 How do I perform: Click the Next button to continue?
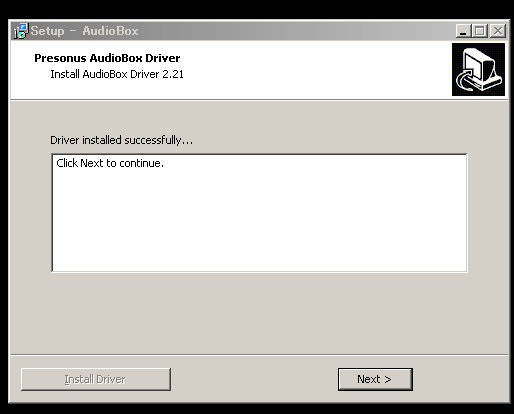[375, 379]
